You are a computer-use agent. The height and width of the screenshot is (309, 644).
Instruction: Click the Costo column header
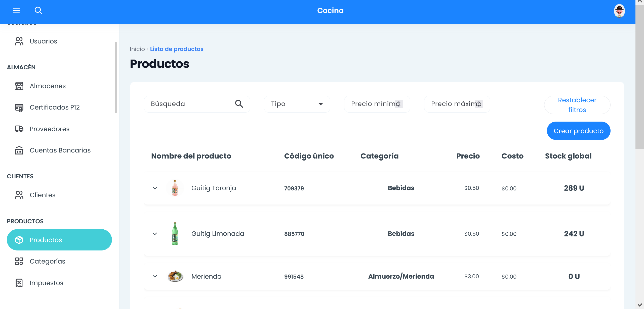coord(512,156)
